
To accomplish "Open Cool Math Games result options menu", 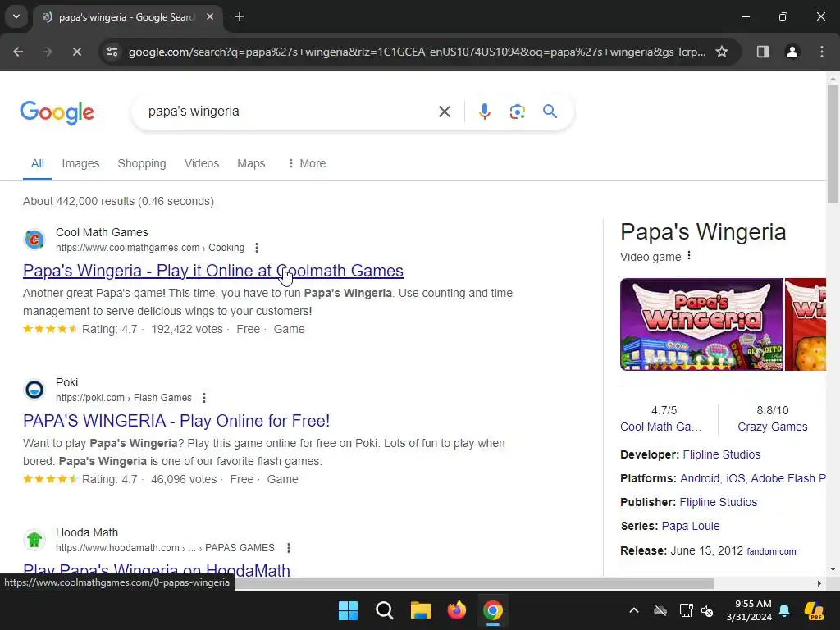I will 257,248.
